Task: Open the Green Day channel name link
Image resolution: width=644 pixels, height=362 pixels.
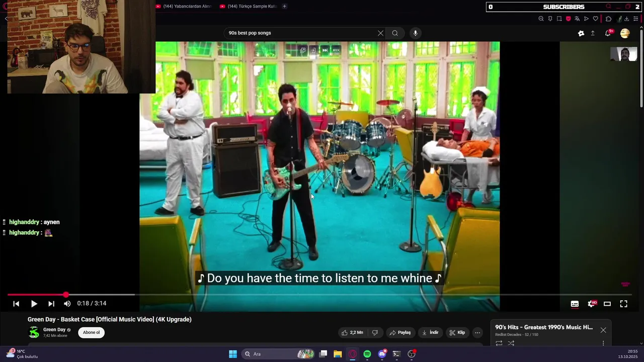Action: coord(54,330)
